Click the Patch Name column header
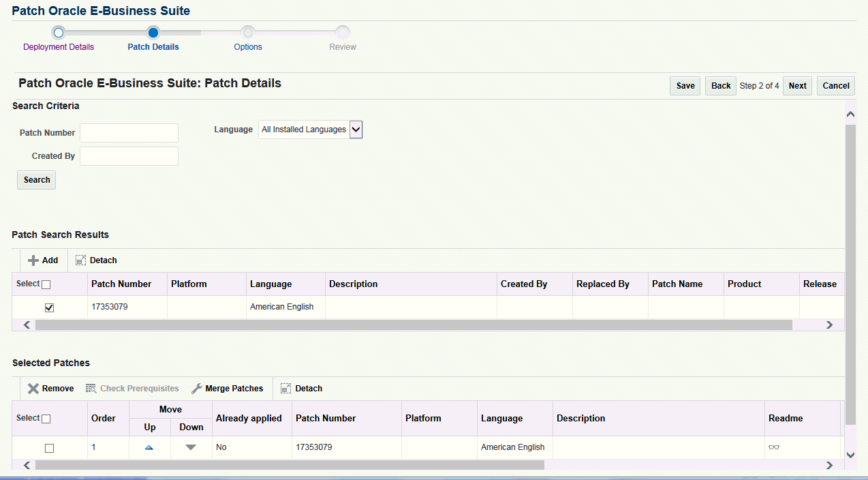The height and width of the screenshot is (480, 868). 677,284
